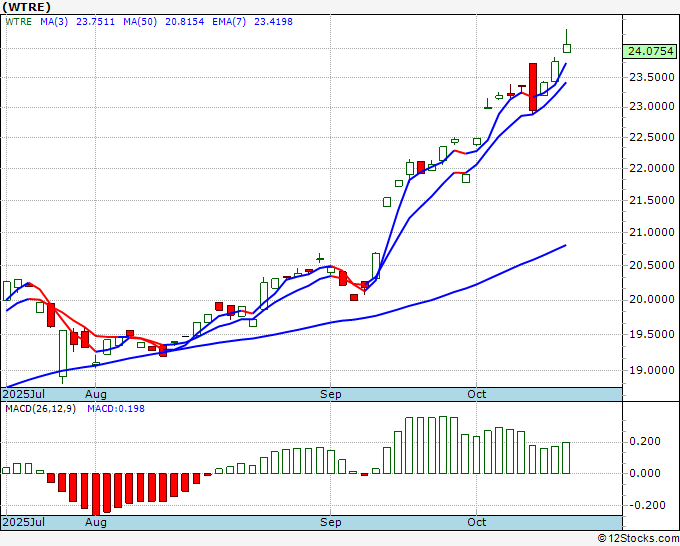This screenshot has width=680, height=546.
Task: Click the (WTRE) chart title
Action: [x=27, y=7]
